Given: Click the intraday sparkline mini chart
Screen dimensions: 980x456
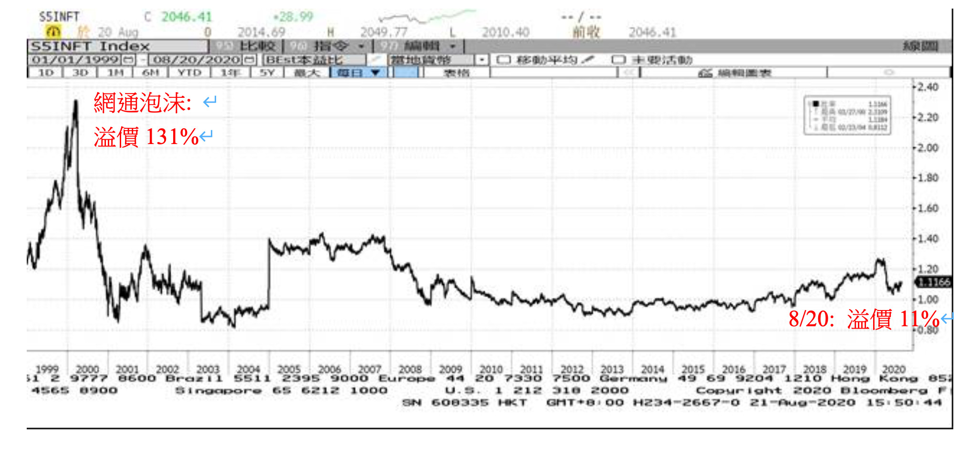Looking at the screenshot, I should tap(427, 17).
